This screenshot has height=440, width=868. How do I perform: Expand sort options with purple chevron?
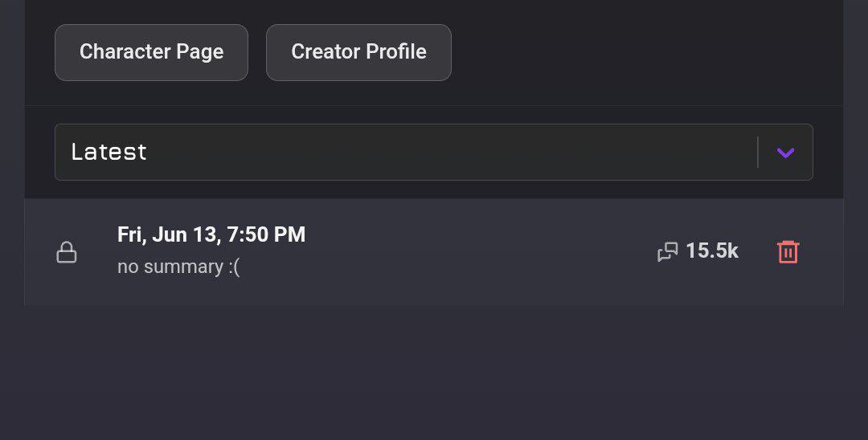[x=785, y=153]
